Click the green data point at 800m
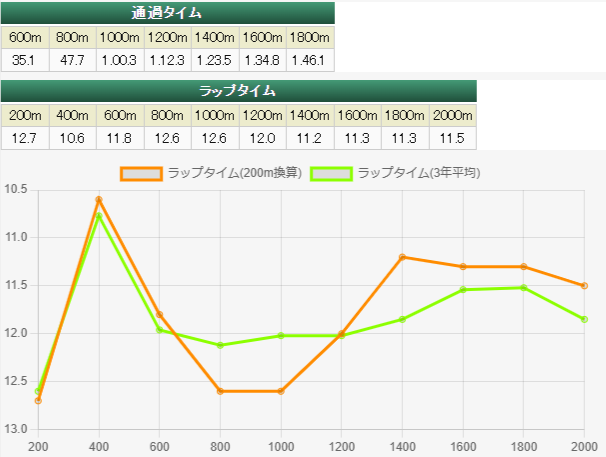Image resolution: width=606 pixels, height=457 pixels. [x=220, y=345]
